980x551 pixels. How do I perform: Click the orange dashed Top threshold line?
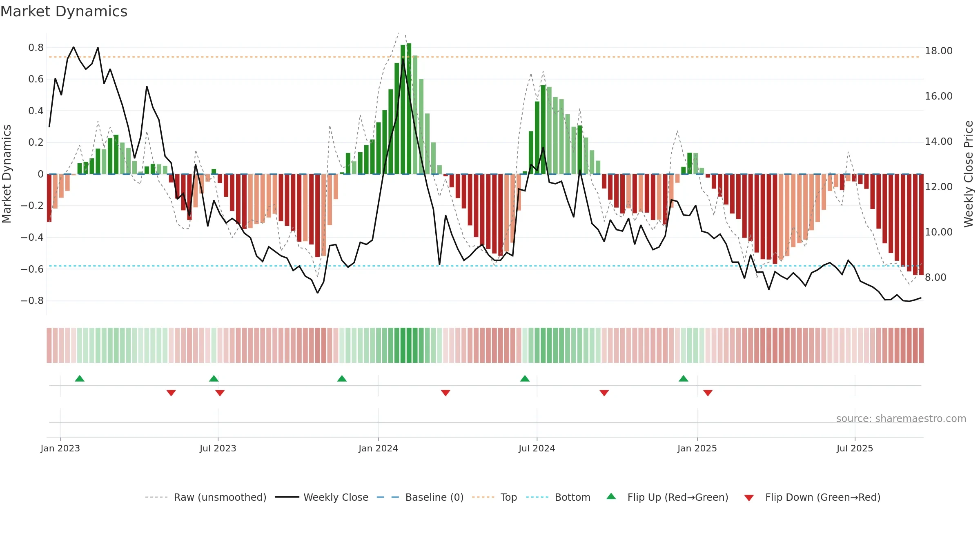(484, 57)
